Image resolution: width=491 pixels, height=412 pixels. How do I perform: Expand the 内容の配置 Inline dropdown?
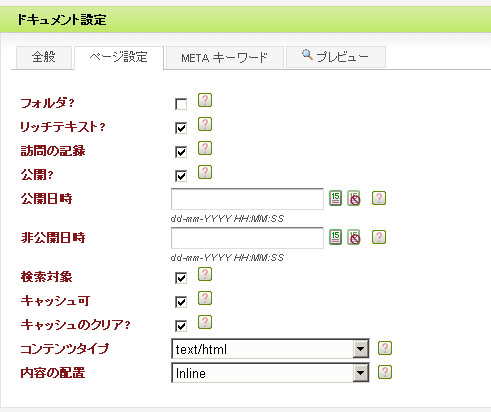(270, 373)
